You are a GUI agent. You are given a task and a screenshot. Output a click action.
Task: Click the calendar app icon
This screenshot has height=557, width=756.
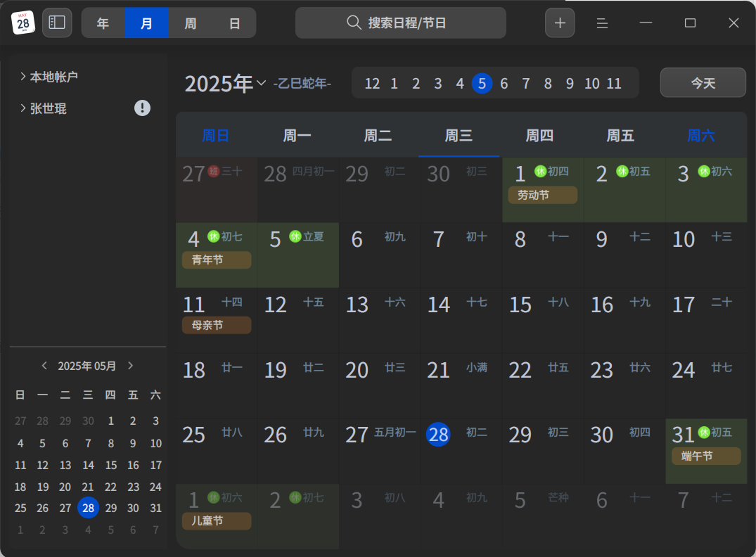[23, 23]
